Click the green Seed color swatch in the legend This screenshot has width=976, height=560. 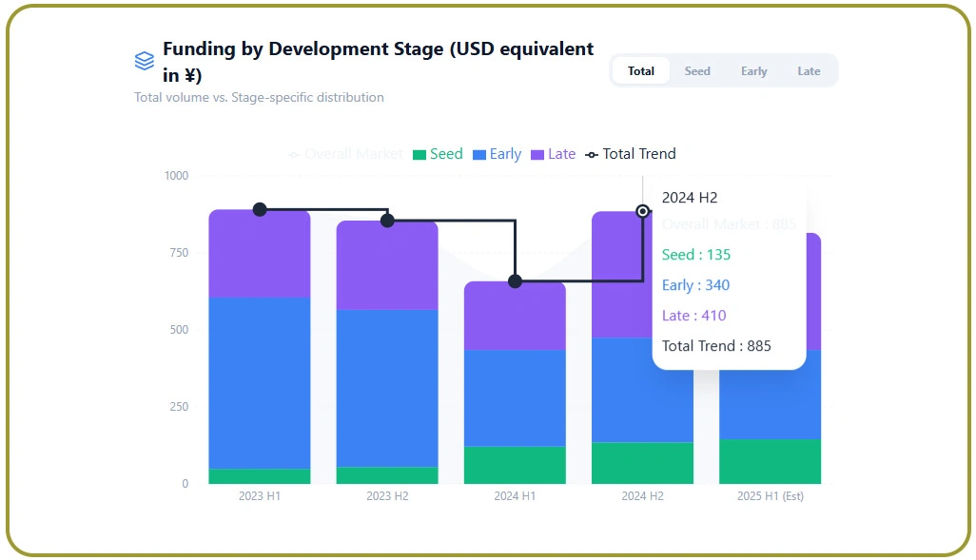[420, 154]
